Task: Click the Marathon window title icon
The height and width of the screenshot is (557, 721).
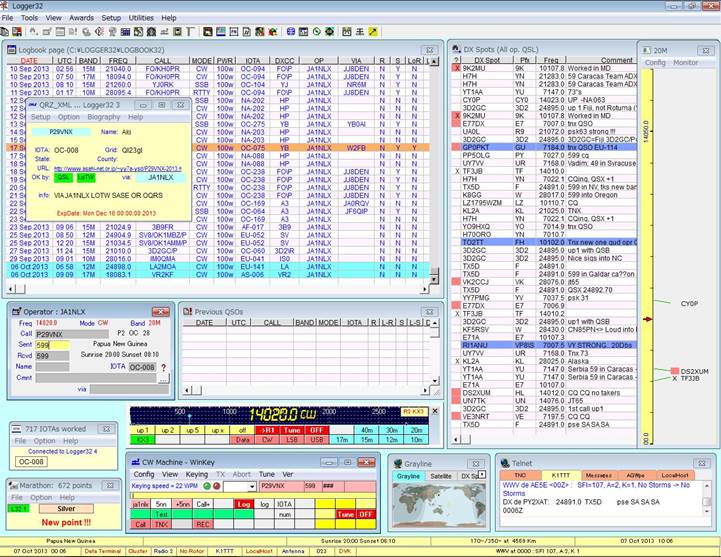Action: click(13, 485)
